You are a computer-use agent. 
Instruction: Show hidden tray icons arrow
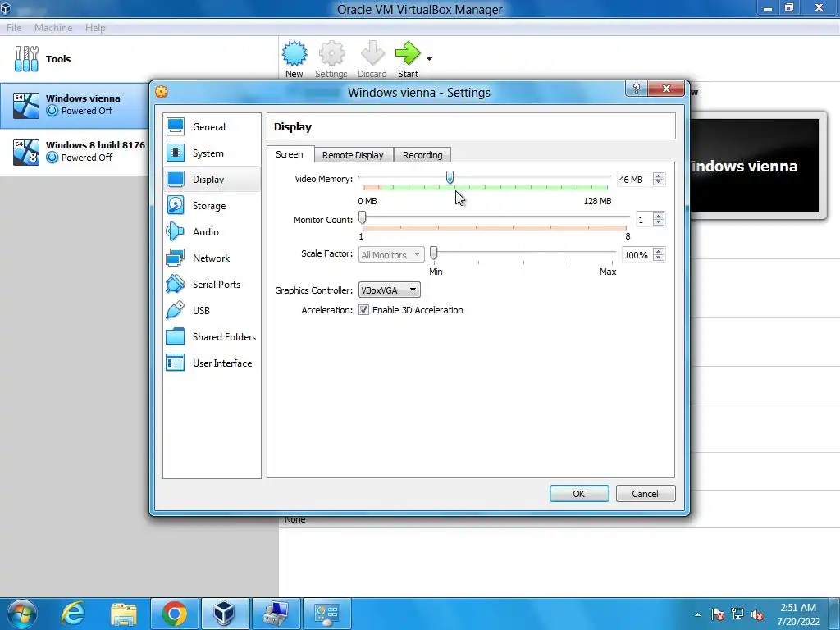point(697,615)
